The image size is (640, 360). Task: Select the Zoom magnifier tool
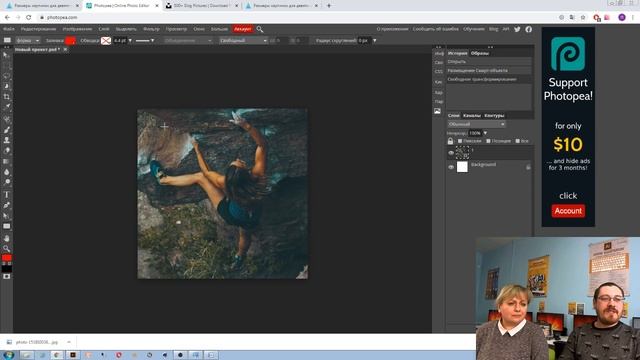7,248
